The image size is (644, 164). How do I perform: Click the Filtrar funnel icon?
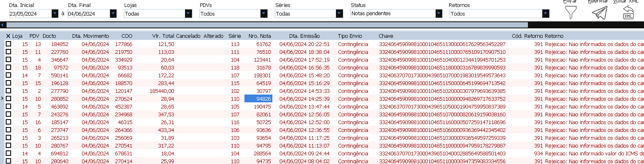pos(571,13)
